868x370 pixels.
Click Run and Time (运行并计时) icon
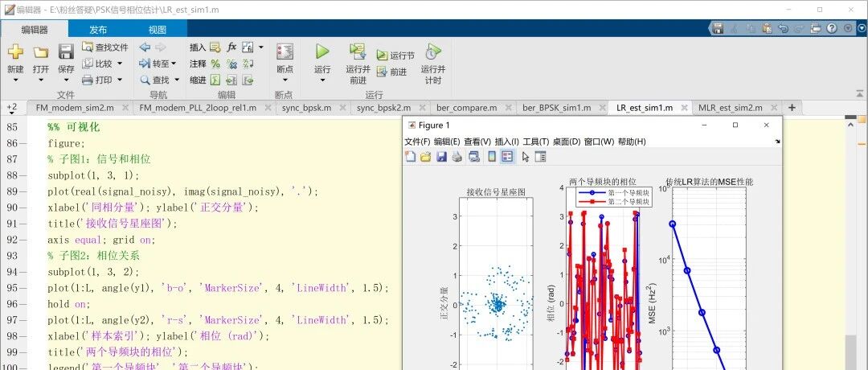point(433,52)
